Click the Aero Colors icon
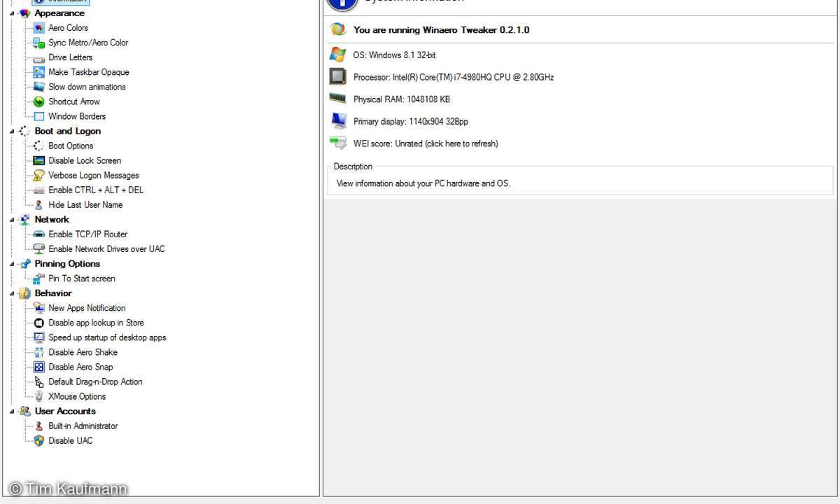840x504 pixels. click(39, 28)
